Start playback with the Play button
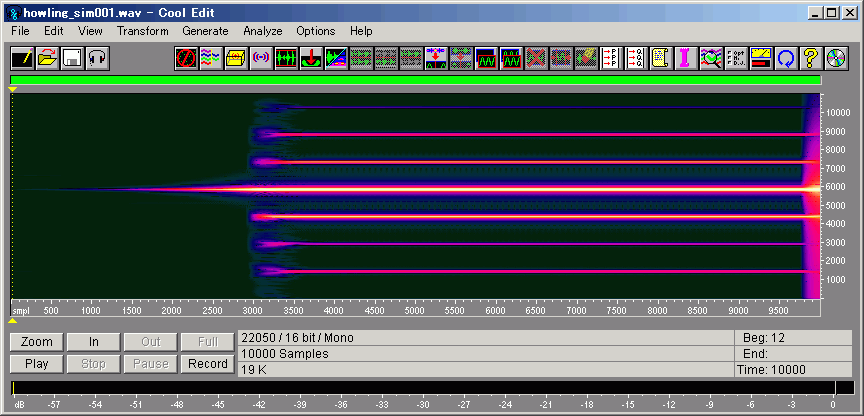This screenshot has width=864, height=416. (x=37, y=364)
